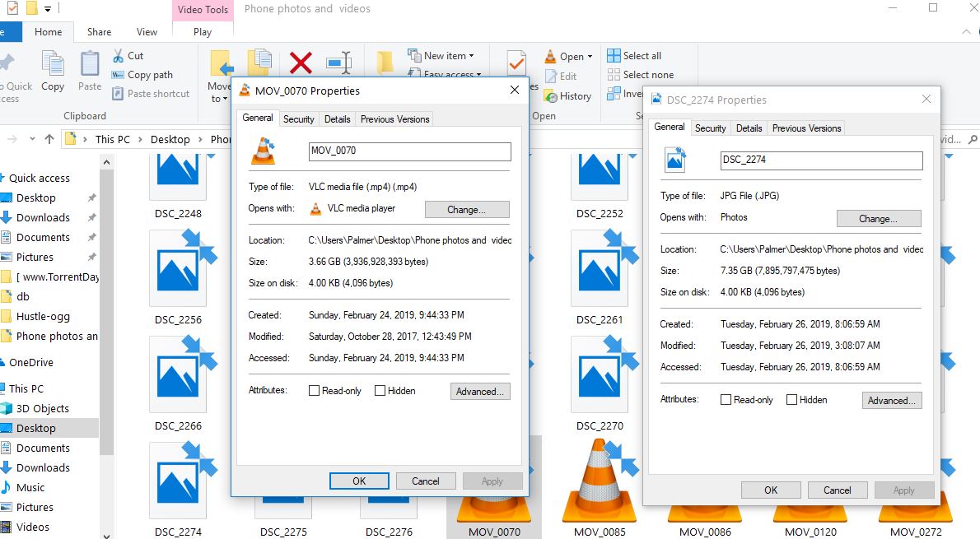Click the Move to folder icon
Viewport: 980px width, 539px height.
[x=222, y=64]
